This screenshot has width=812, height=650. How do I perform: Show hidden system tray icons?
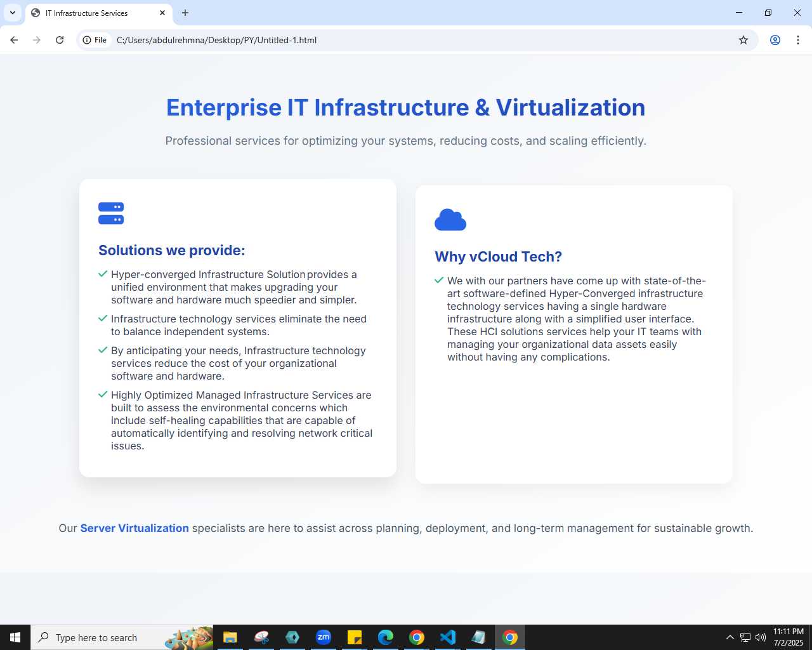(730, 637)
